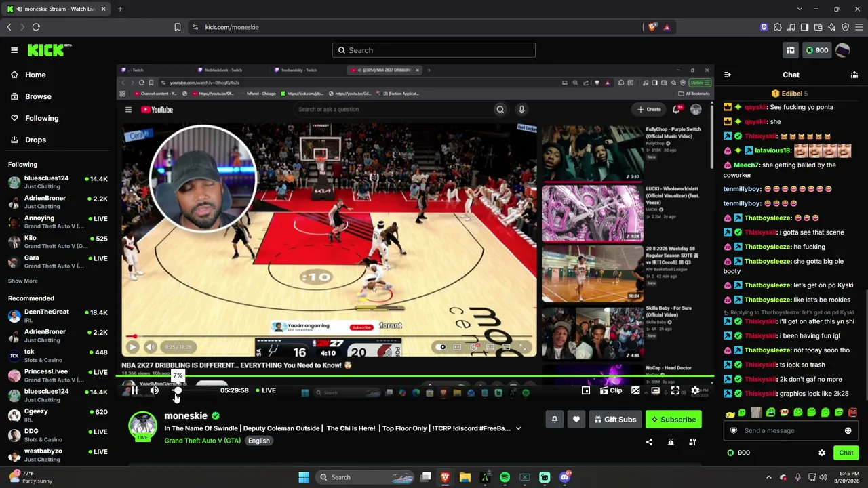Send message with the Chat button

click(x=846, y=453)
